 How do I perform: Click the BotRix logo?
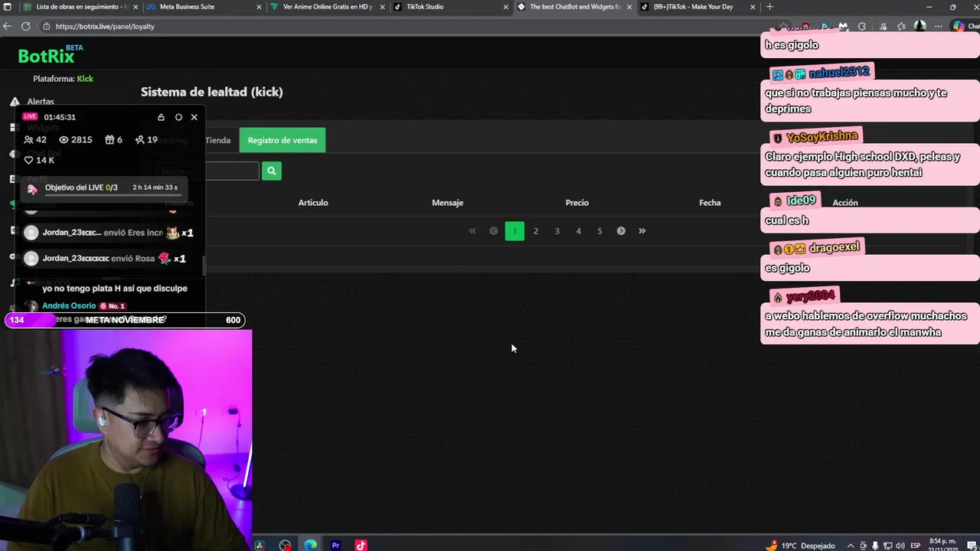coord(51,55)
